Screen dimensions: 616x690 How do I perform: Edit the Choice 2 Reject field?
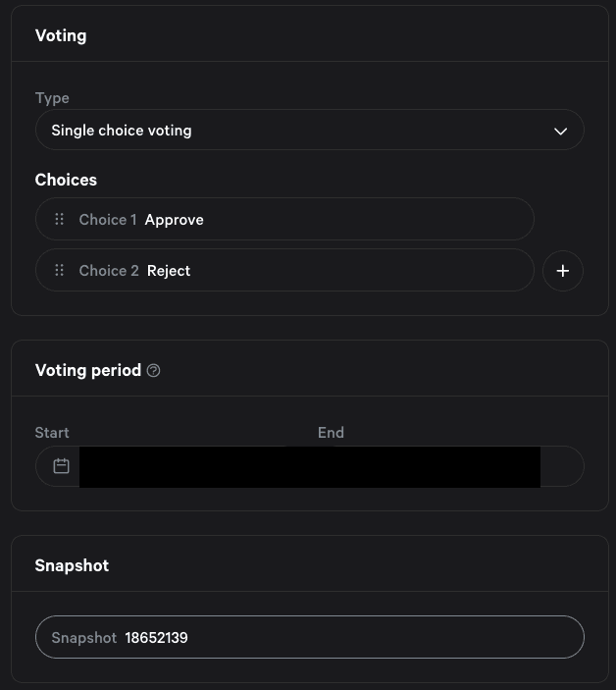click(284, 270)
